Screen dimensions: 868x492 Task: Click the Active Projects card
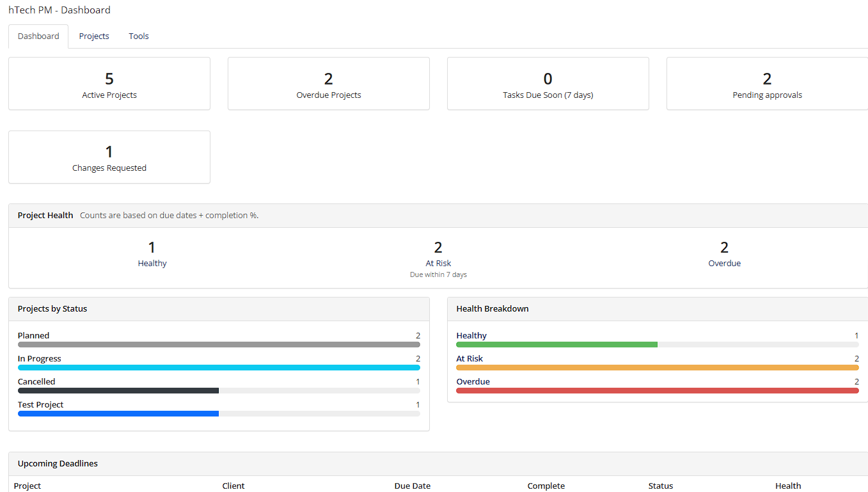[x=109, y=84]
